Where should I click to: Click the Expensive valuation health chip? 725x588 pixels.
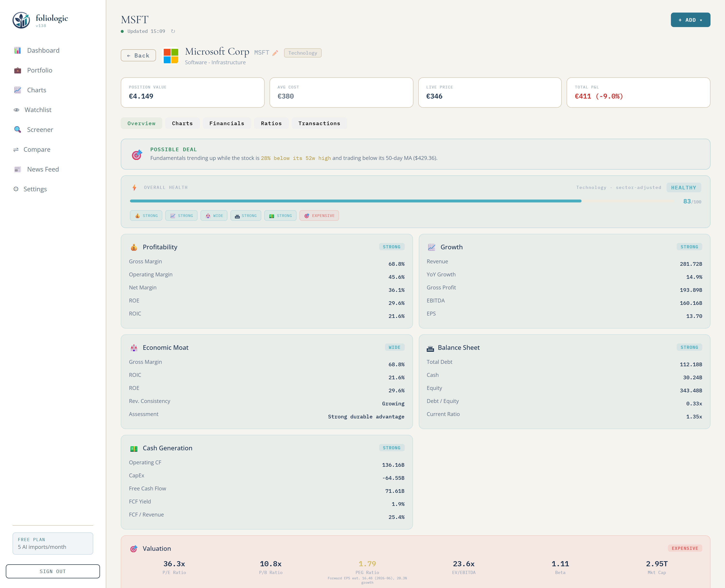coord(319,216)
